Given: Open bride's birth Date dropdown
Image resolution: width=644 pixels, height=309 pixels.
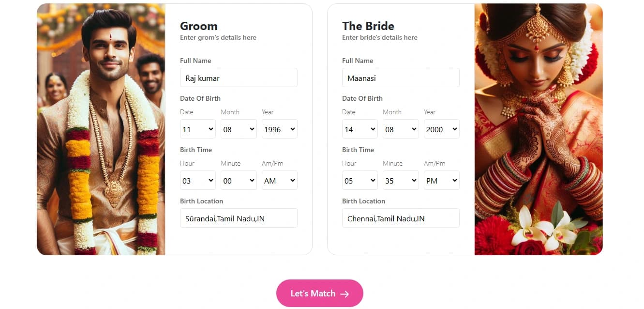Looking at the screenshot, I should click(x=360, y=129).
